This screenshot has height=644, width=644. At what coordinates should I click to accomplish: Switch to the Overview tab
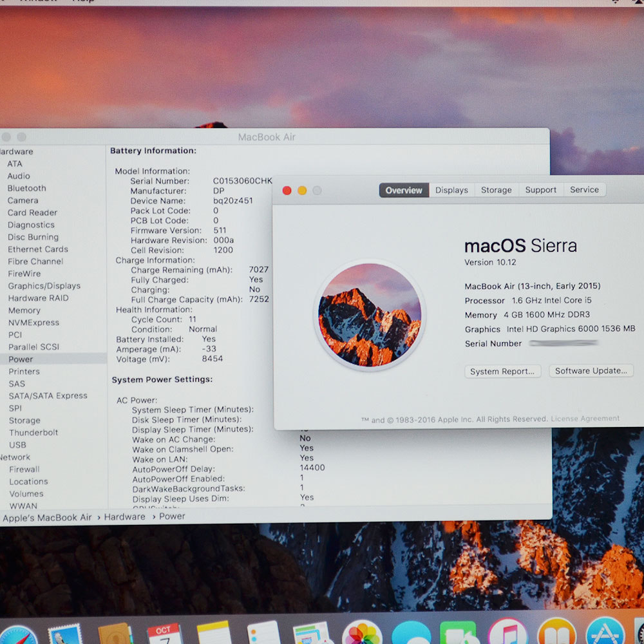(404, 190)
